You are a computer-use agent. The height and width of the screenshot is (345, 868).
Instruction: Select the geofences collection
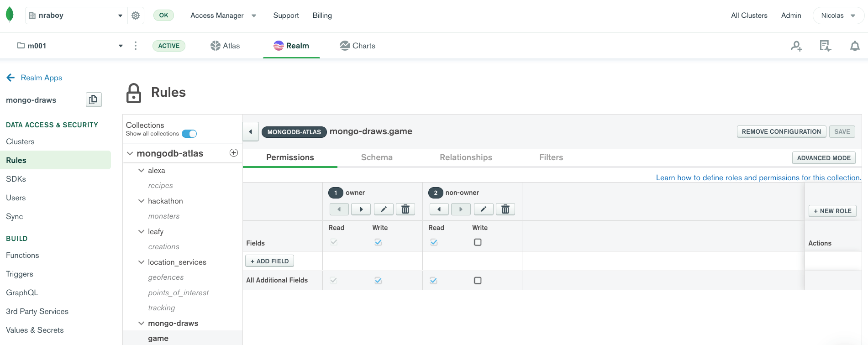(166, 277)
